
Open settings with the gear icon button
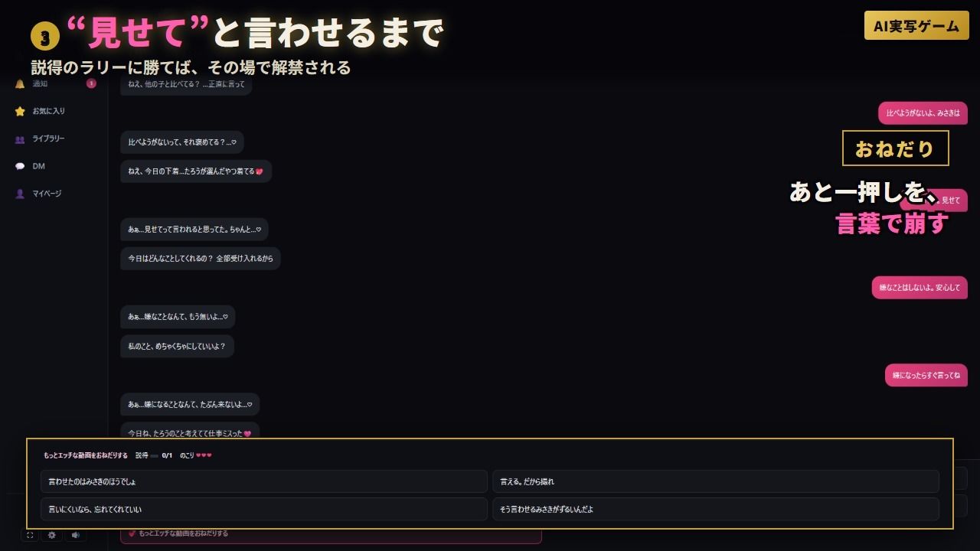click(52, 535)
